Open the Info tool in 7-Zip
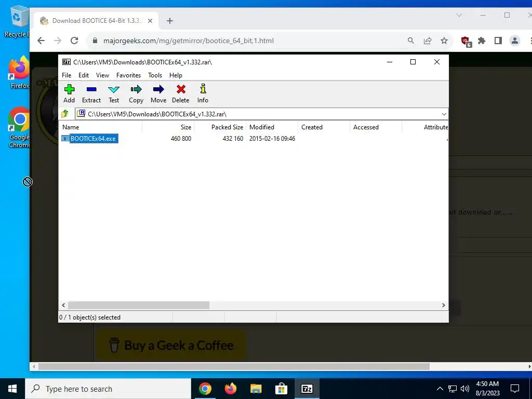The image size is (532, 399). [x=203, y=94]
